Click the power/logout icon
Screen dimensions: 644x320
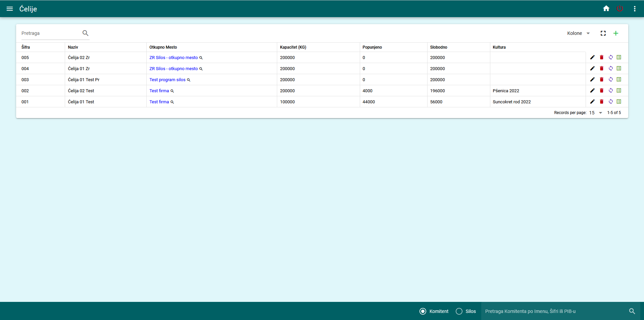620,8
